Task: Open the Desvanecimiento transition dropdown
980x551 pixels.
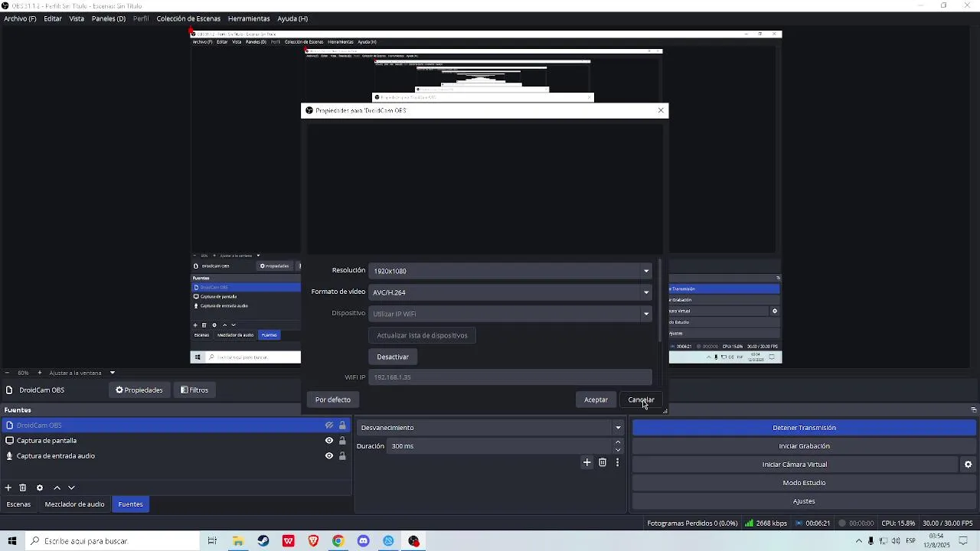Action: click(x=491, y=428)
